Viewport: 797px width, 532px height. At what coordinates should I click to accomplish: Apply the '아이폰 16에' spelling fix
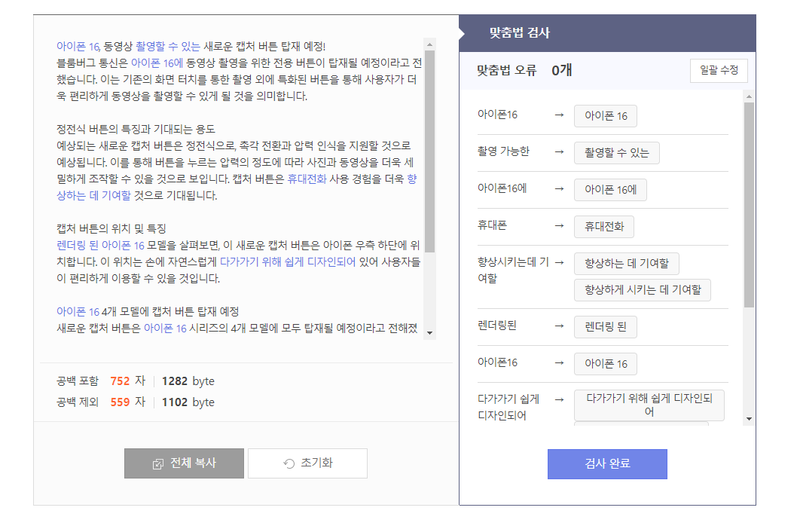[x=610, y=190]
